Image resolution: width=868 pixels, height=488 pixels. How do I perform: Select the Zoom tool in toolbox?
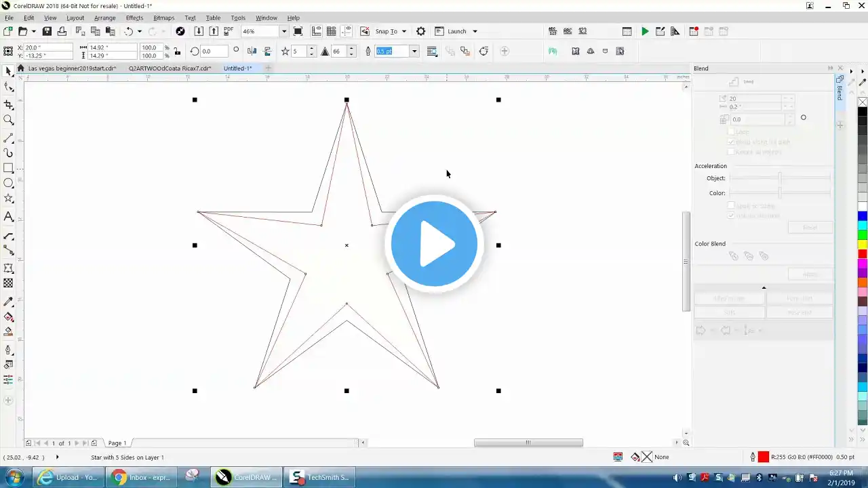click(x=8, y=120)
